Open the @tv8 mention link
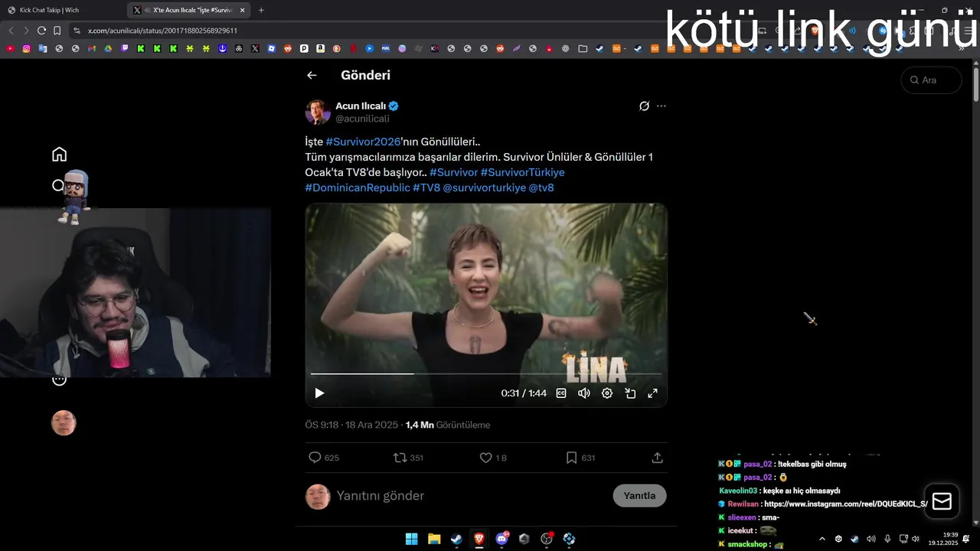The height and width of the screenshot is (551, 980). coord(541,187)
